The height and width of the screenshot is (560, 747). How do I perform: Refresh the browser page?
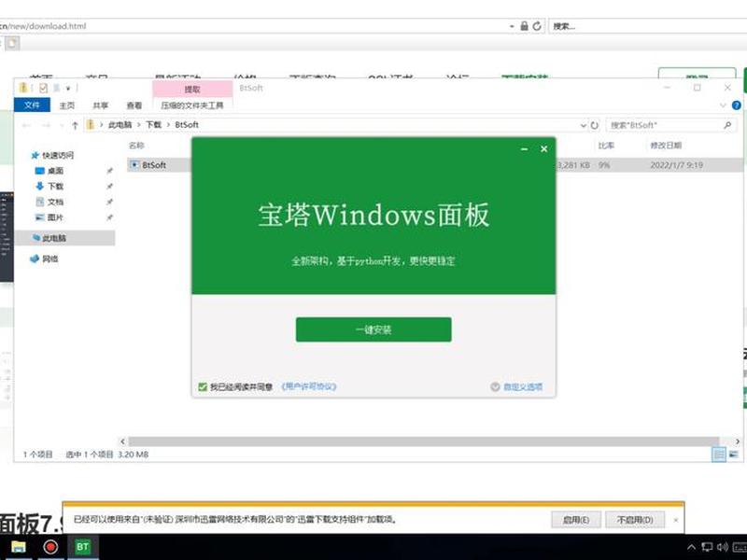(x=537, y=26)
